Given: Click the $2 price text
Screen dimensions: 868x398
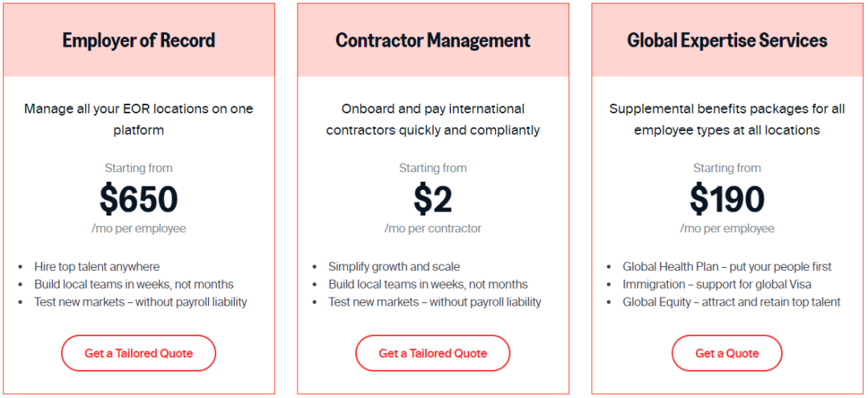Looking at the screenshot, I should 432,199.
